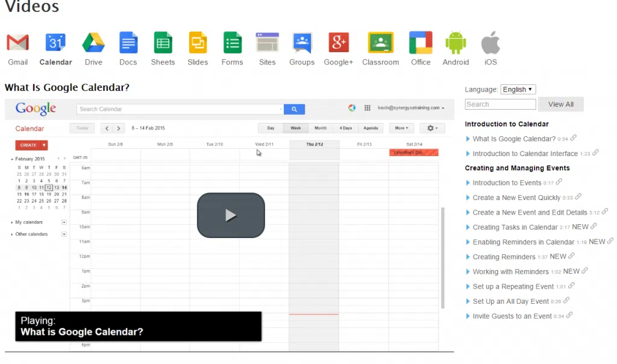Click link icon beside Create a New Event and Edit Details
This screenshot has width=617, height=364.
click(605, 212)
